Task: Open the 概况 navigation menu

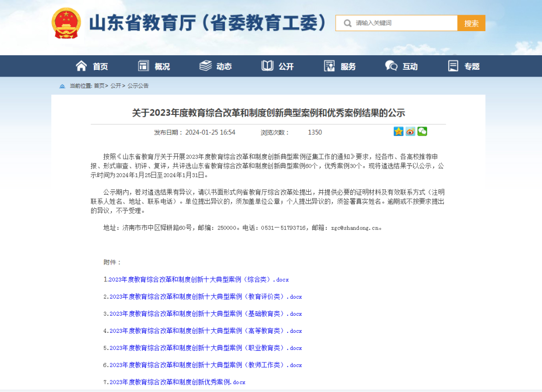Action: [162, 66]
